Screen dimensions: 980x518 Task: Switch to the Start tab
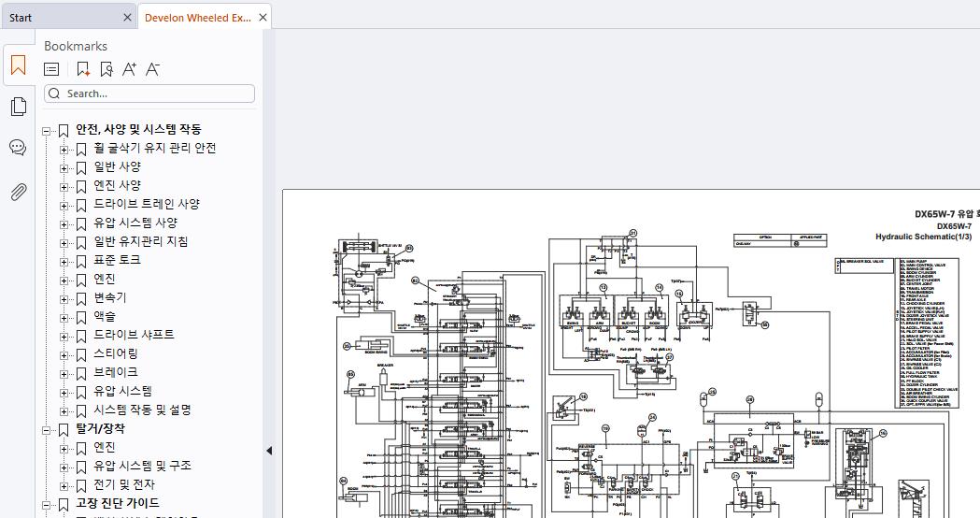[x=67, y=18]
